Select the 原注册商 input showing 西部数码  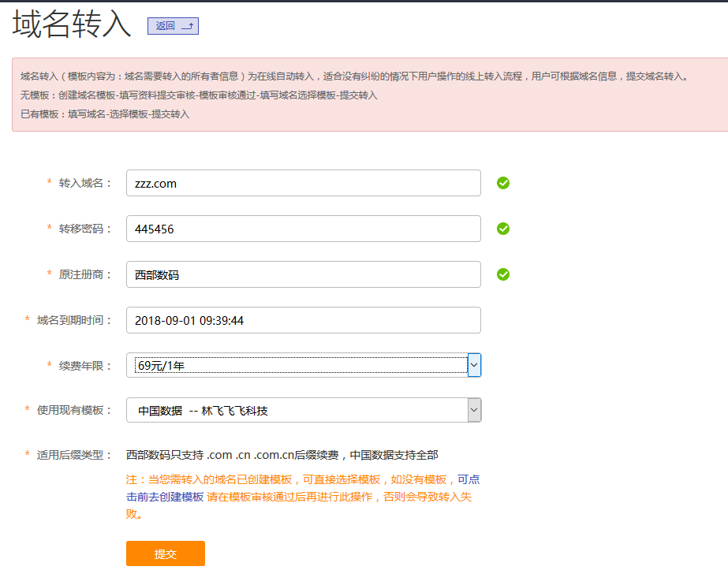303,274
